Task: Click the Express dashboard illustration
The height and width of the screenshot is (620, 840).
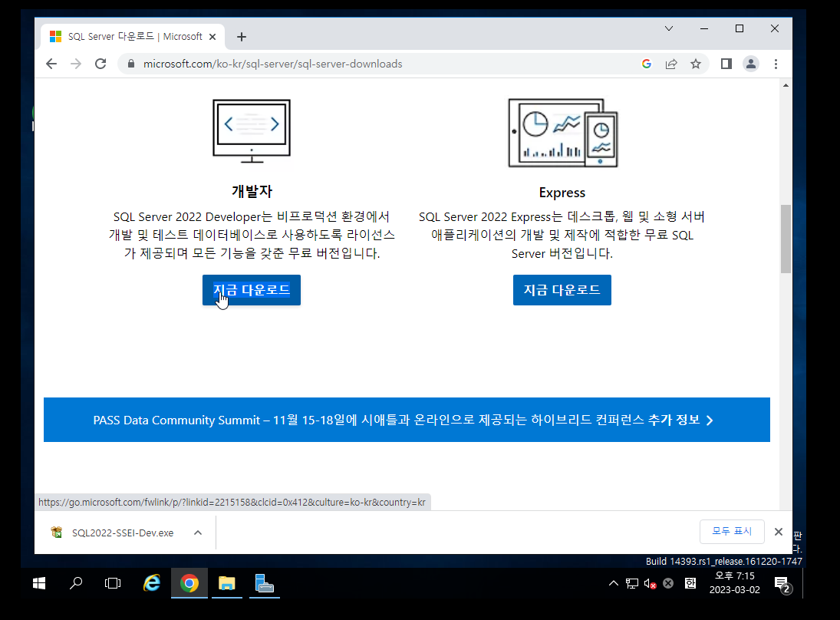Action: (562, 133)
